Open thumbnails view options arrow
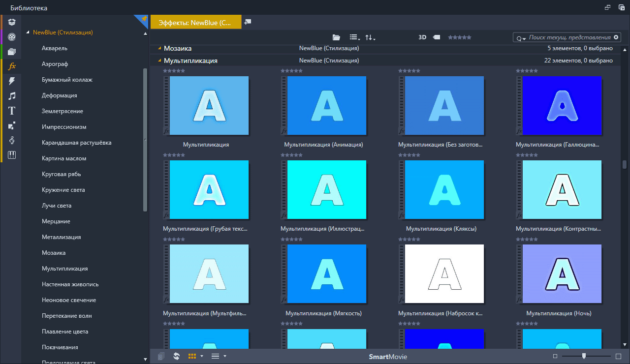Image resolution: width=630 pixels, height=364 pixels. click(x=202, y=356)
